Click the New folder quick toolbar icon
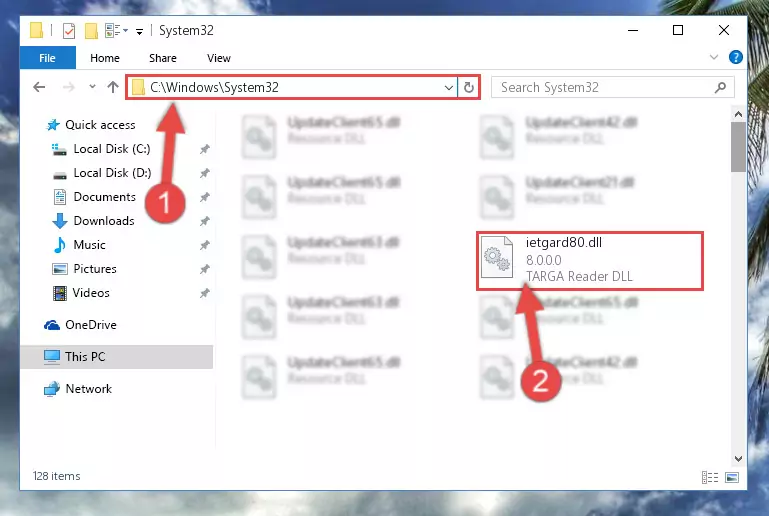This screenshot has height=516, width=769. (x=91, y=30)
